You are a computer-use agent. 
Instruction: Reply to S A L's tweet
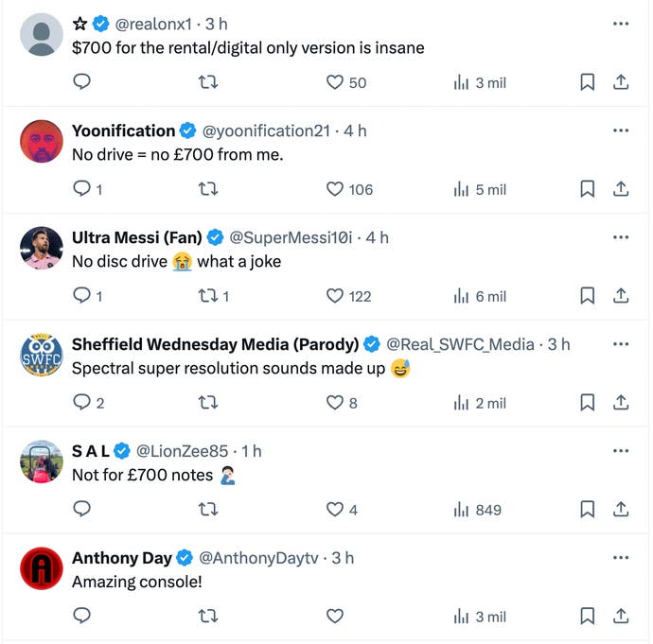tap(82, 510)
